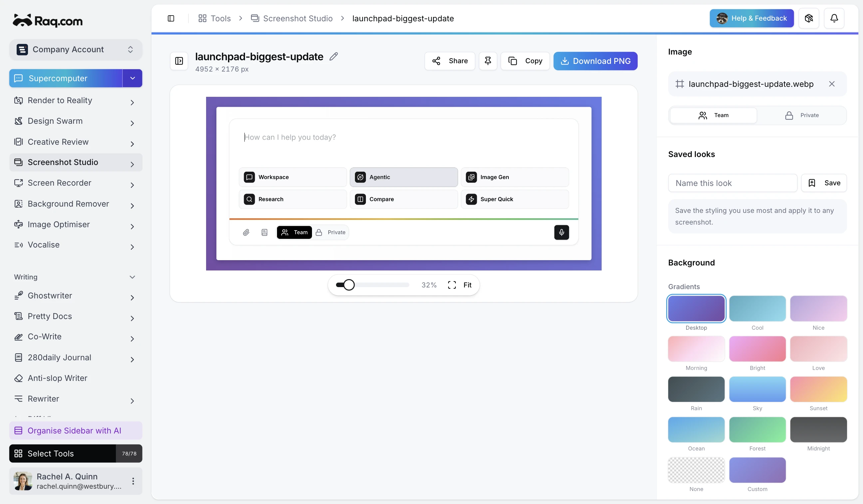The width and height of the screenshot is (863, 504).
Task: Click the Download PNG button
Action: 595,61
